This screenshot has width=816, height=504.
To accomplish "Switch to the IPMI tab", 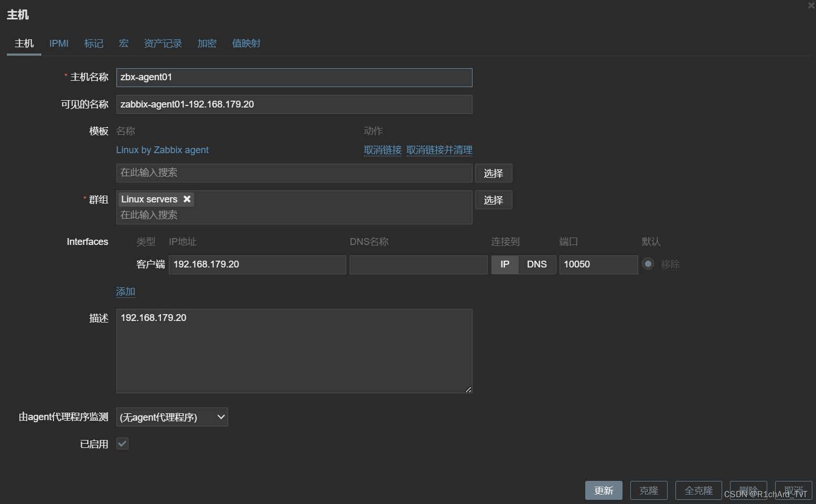I will click(x=59, y=44).
